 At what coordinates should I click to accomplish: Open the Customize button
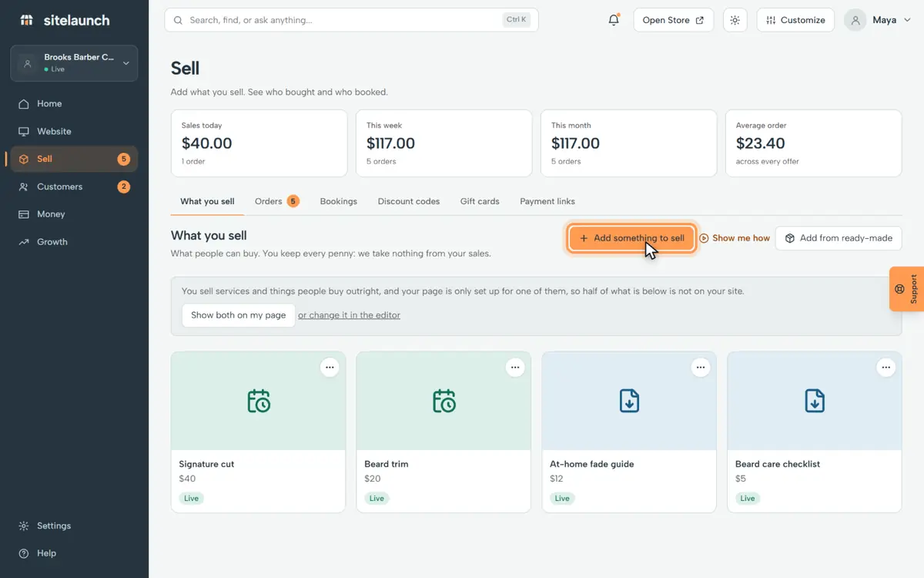point(796,20)
